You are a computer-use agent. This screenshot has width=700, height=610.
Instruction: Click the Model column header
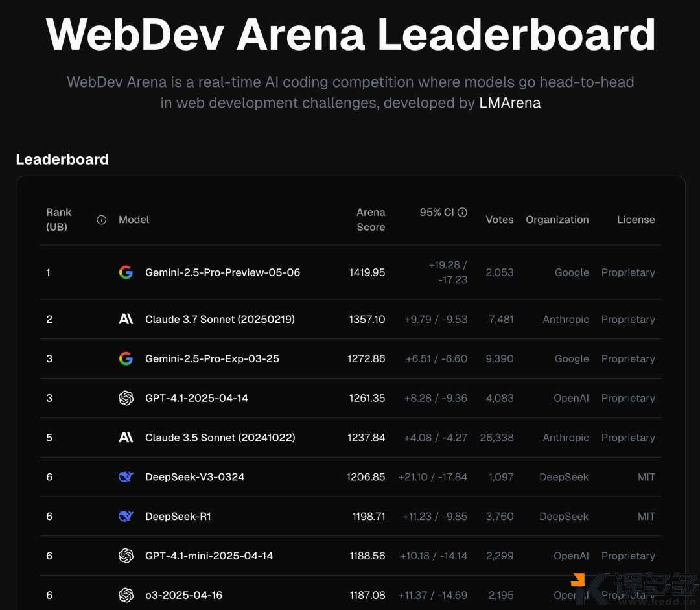134,220
